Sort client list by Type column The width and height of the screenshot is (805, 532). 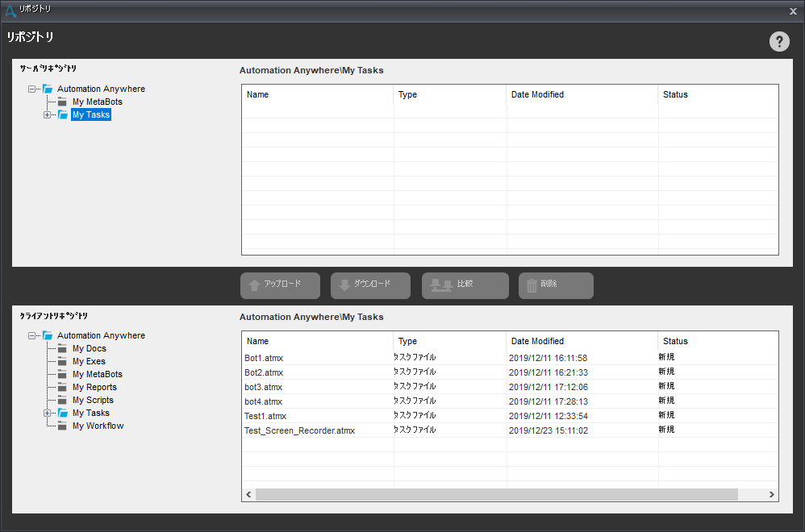[x=450, y=341]
